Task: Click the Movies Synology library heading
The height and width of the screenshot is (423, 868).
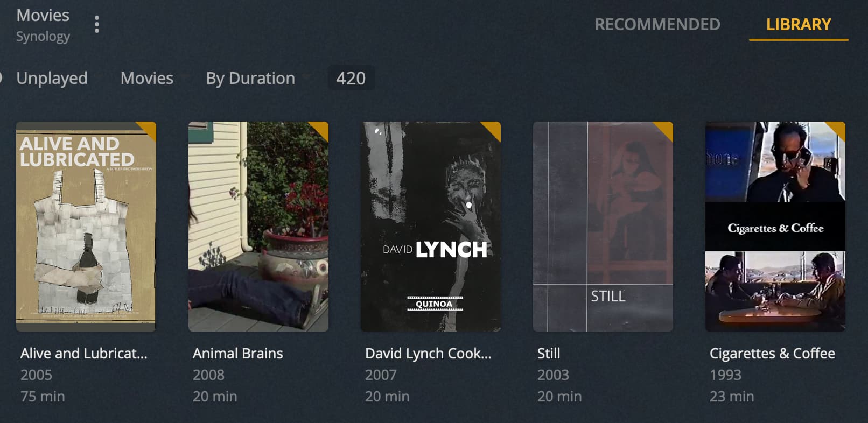Action: (43, 25)
